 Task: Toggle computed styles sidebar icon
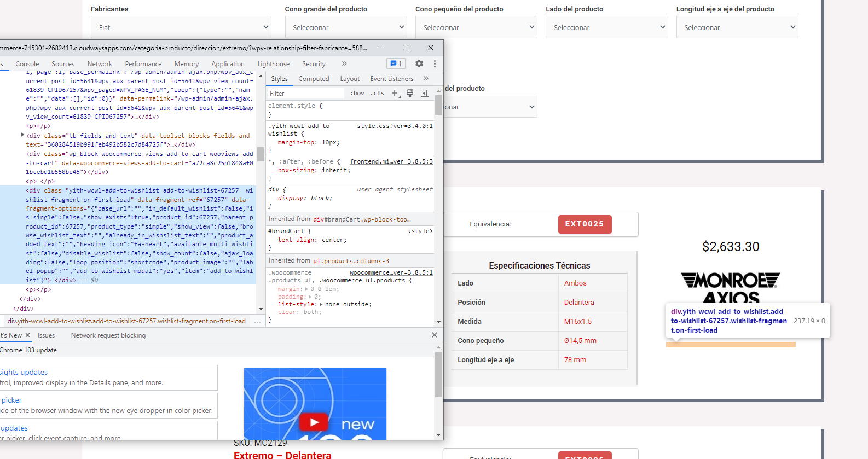[x=425, y=93]
